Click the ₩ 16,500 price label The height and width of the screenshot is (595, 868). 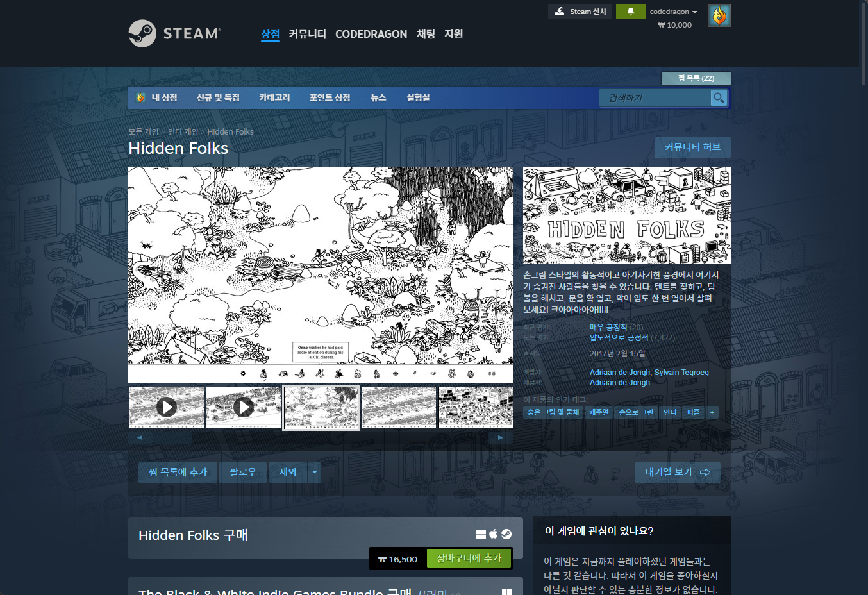click(397, 559)
